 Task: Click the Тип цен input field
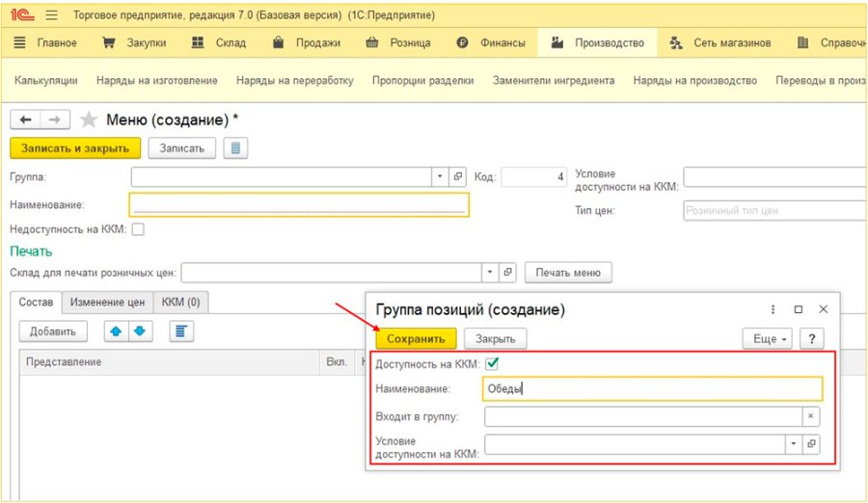pos(774,210)
